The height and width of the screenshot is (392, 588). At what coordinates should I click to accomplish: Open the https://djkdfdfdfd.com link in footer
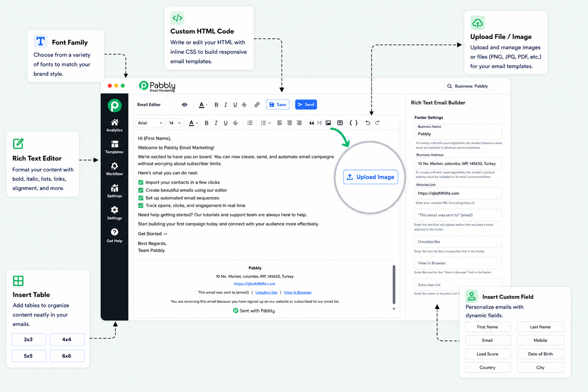pos(255,284)
